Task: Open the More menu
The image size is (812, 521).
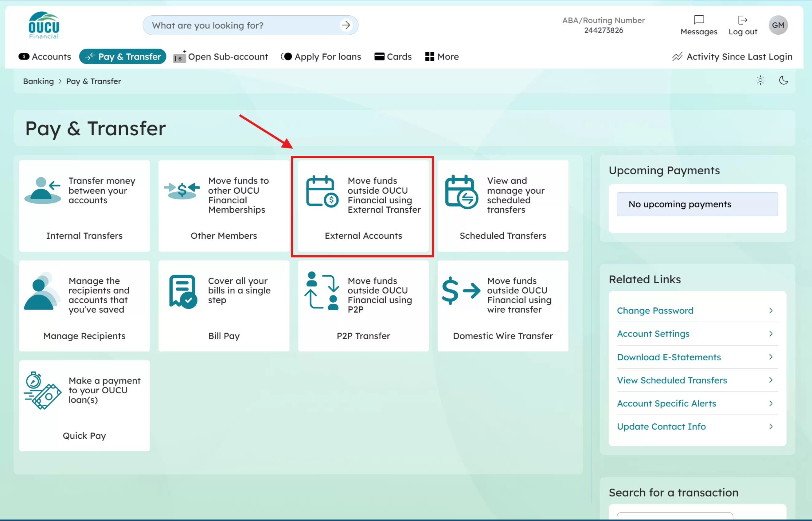Action: (442, 56)
